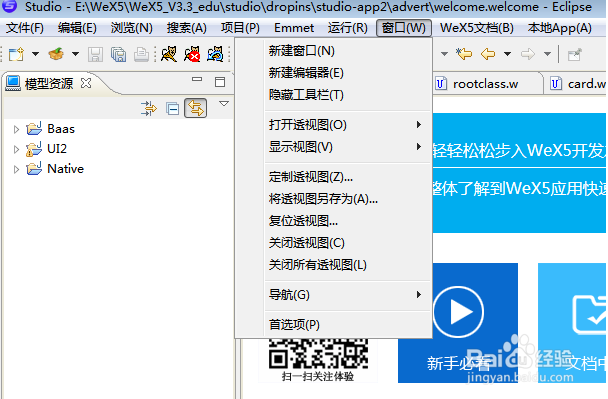Image resolution: width=608 pixels, height=399 pixels.
Task: Stop Tomcat using red-X cat icon
Action: coord(192,54)
